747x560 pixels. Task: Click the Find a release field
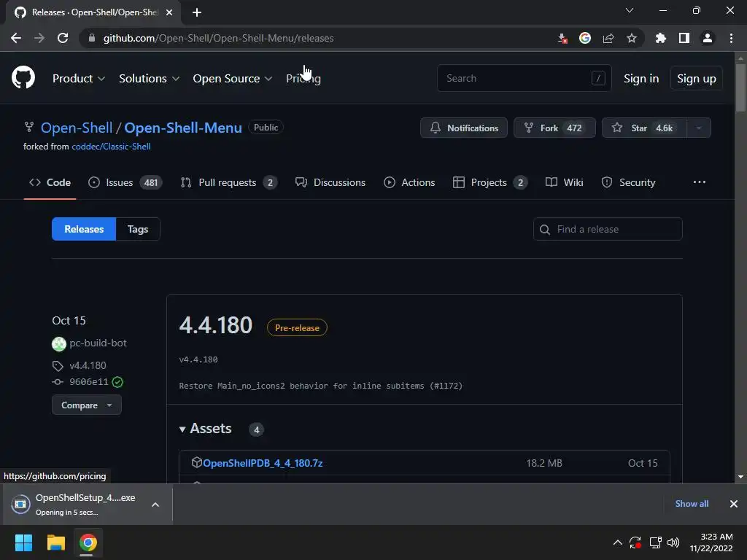click(x=608, y=229)
